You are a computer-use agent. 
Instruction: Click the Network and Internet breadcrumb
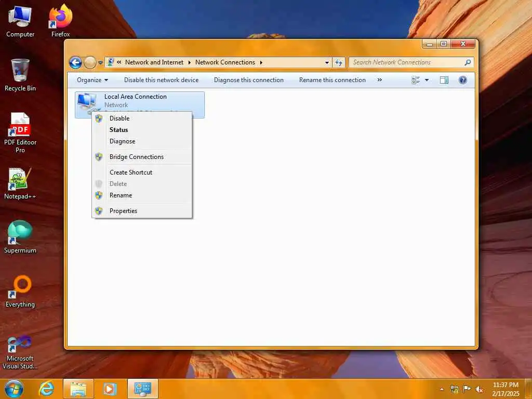tap(154, 62)
